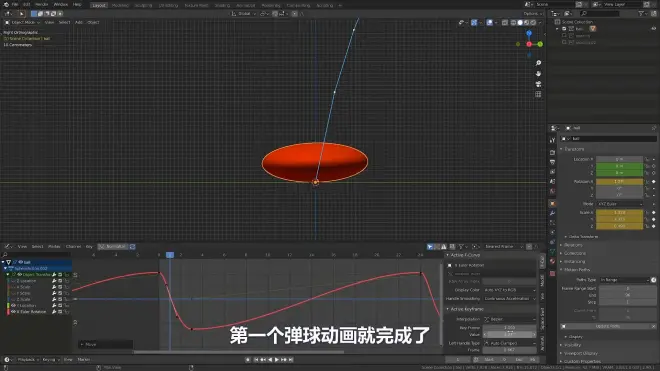Viewport: 660px width, 371px height.
Task: Open the Display Color dropdown
Action: [x=509, y=290]
